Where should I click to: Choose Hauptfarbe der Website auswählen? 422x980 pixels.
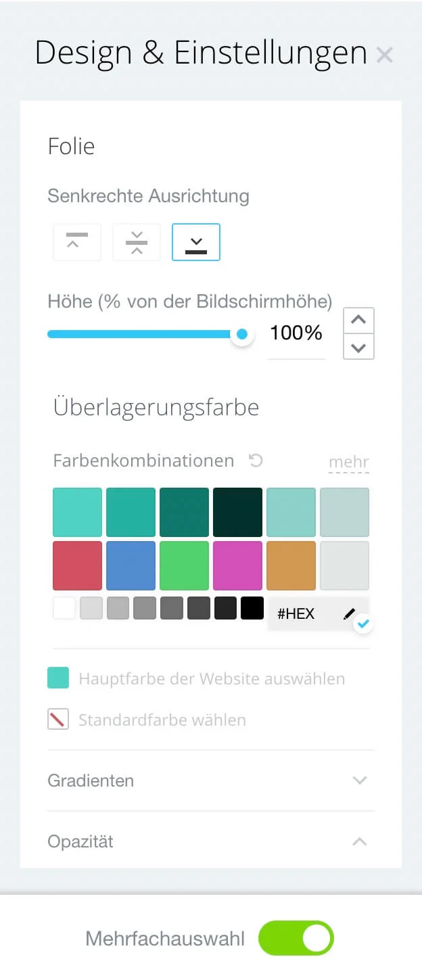click(212, 678)
